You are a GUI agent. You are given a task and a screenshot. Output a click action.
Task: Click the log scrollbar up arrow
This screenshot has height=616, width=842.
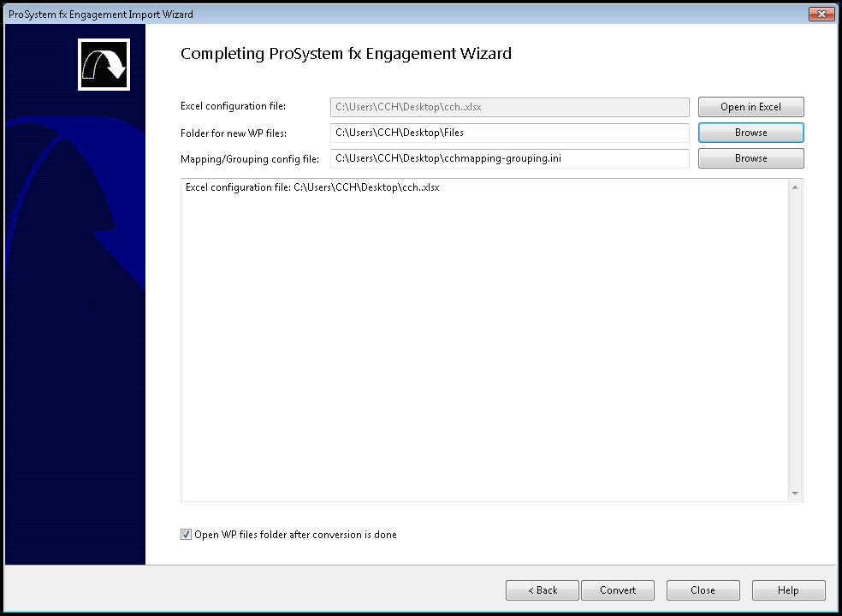pos(795,187)
